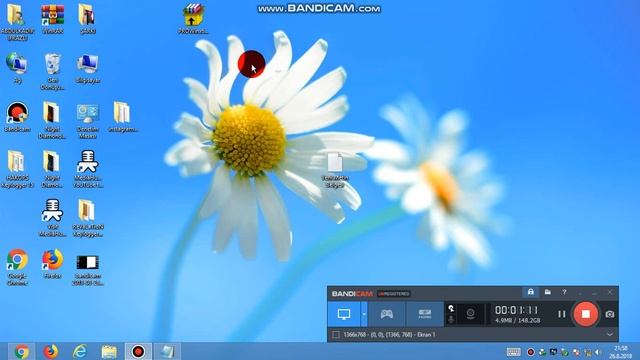Select the ABDULKADİR user folder icon
The image size is (640, 360).
pyautogui.click(x=17, y=22)
